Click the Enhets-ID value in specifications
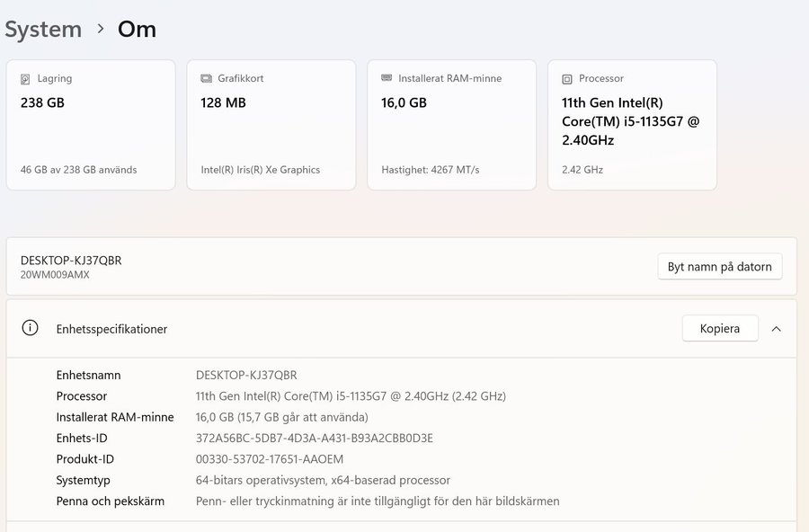Image resolution: width=809 pixels, height=532 pixels. coord(314,439)
